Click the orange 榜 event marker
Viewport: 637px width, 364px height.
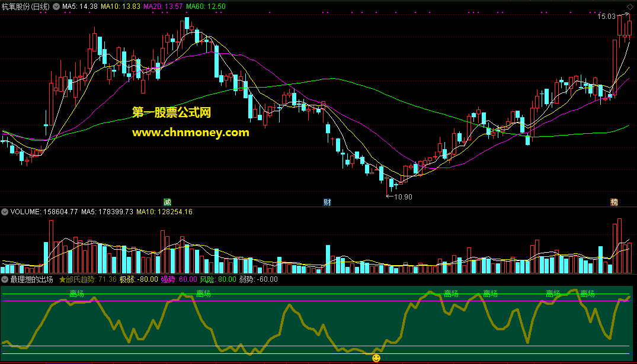[614, 202]
